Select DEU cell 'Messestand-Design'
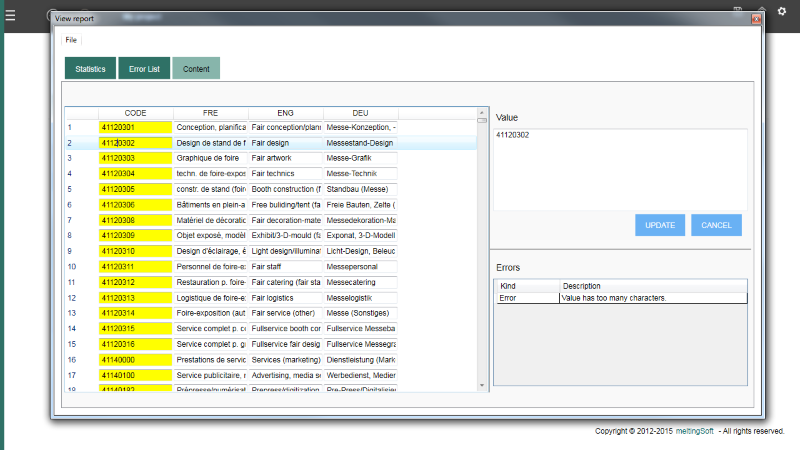Screen dimensions: 800x450 coord(360,143)
